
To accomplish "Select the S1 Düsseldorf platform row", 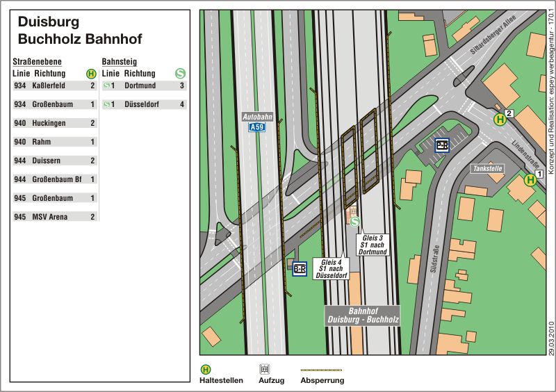I will pyautogui.click(x=145, y=105).
